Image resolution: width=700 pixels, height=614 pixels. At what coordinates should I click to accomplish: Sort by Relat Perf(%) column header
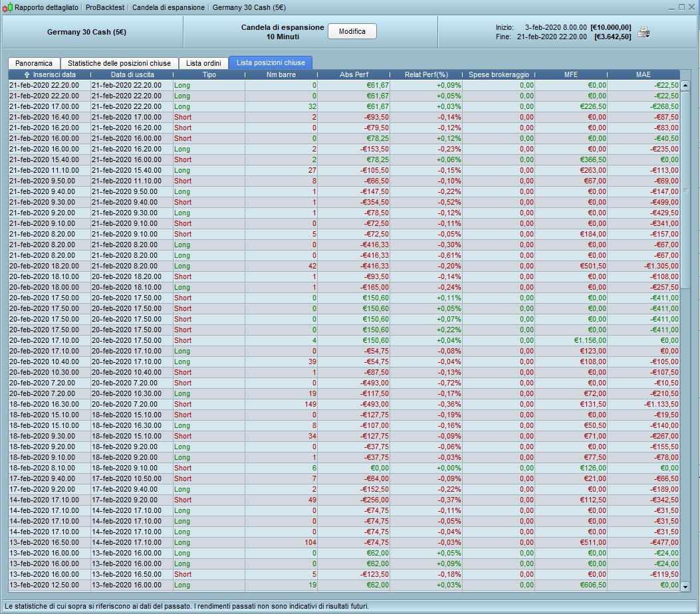tap(426, 74)
